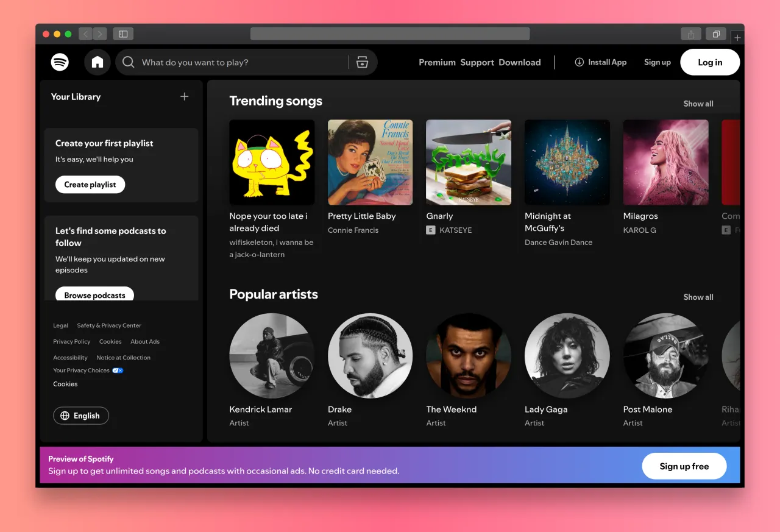Click 'Gnarly' song title
The image size is (780, 532).
click(439, 216)
